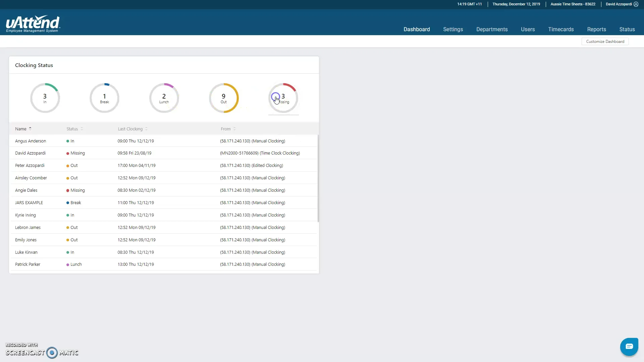Click Aussie Time Sheets - 83622 account label
The width and height of the screenshot is (644, 362).
[573, 4]
